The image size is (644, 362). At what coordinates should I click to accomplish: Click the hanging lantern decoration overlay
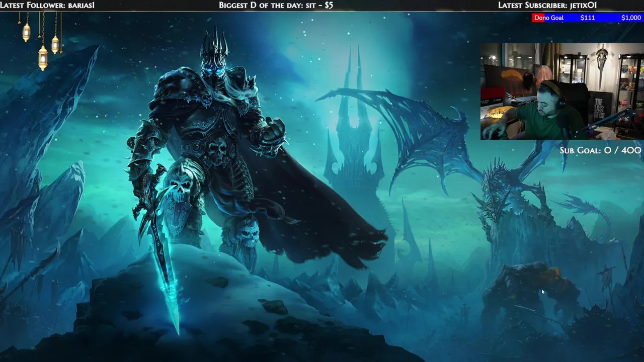[40, 40]
